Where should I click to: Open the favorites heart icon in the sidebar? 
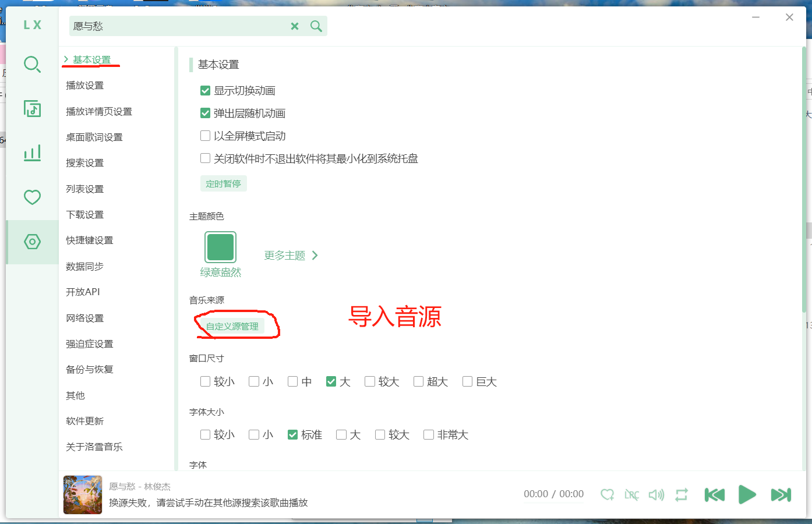[32, 197]
